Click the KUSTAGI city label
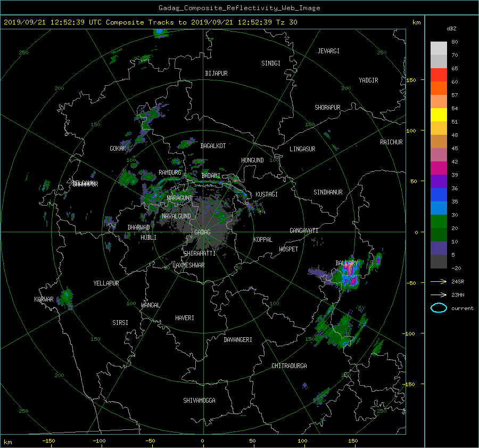Screen dimensions: 479x448 (267, 194)
